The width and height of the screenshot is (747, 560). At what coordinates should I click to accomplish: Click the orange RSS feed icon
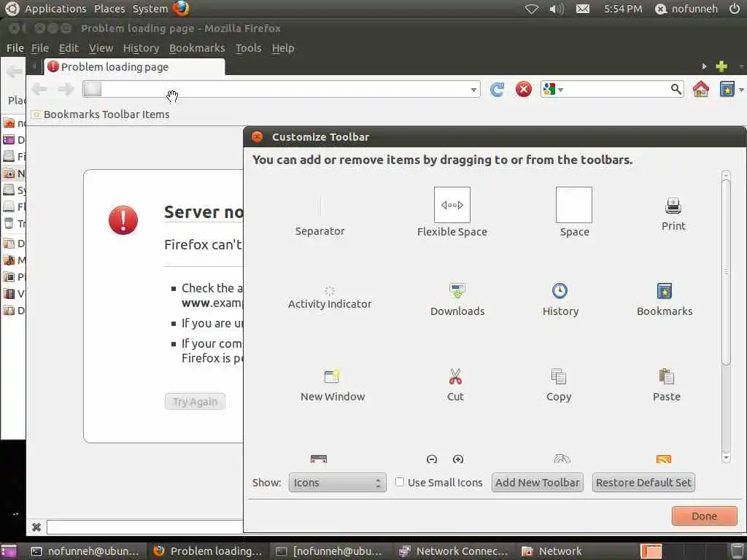pyautogui.click(x=664, y=459)
